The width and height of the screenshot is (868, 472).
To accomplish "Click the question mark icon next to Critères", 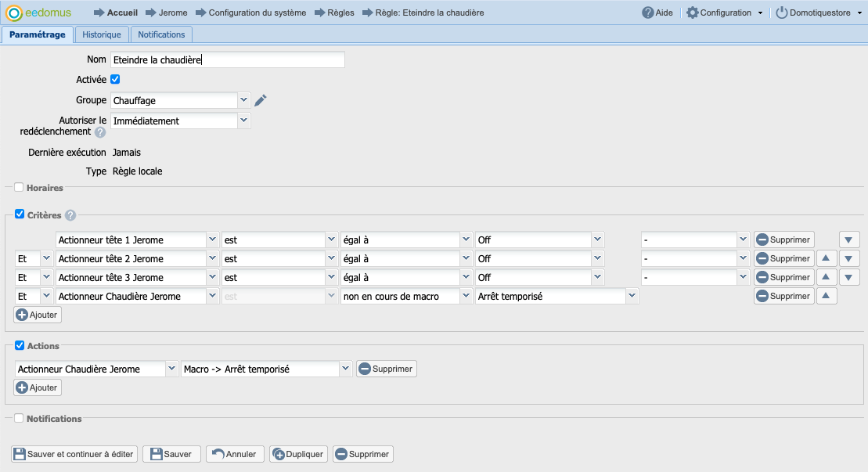I will [x=70, y=215].
